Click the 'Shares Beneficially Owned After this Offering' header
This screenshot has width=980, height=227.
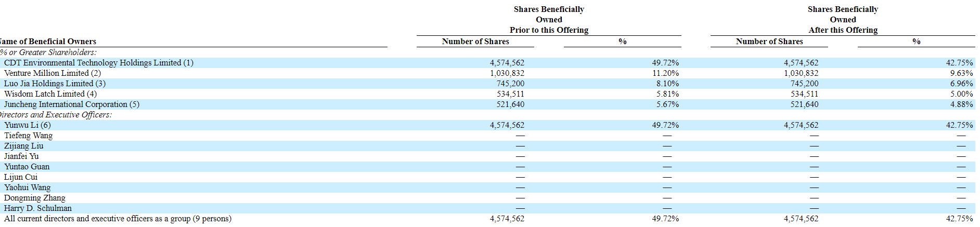click(843, 20)
